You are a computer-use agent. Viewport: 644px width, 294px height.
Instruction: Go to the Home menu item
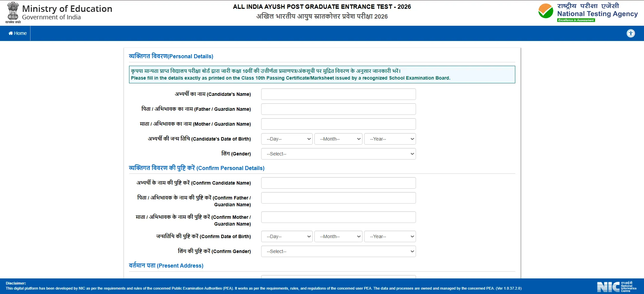click(x=18, y=33)
